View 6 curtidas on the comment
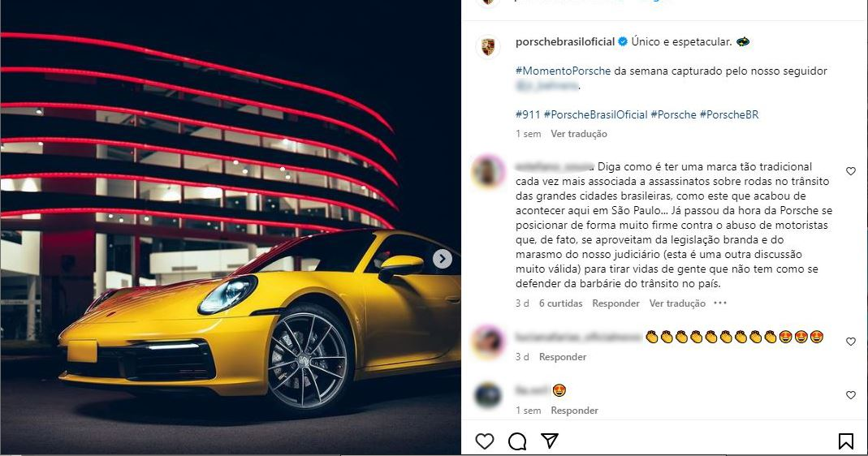Image resolution: width=868 pixels, height=456 pixels. [561, 303]
